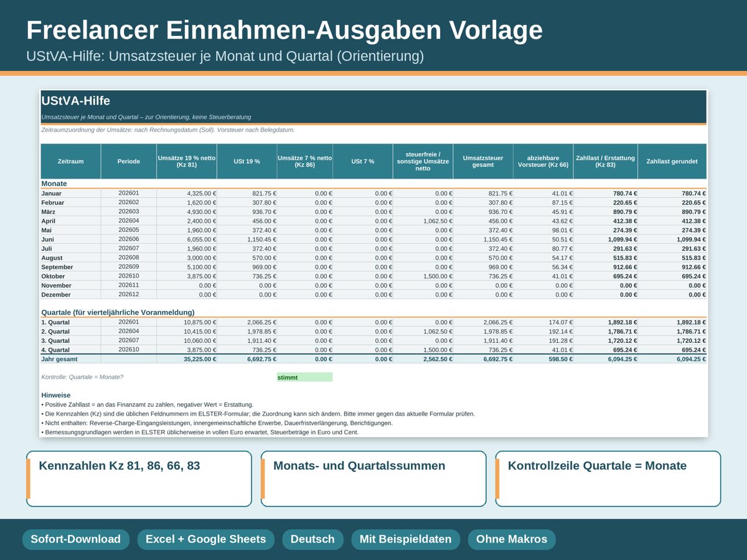Select the Excel + Google Sheets pill
The image size is (747, 560).
pos(205,539)
